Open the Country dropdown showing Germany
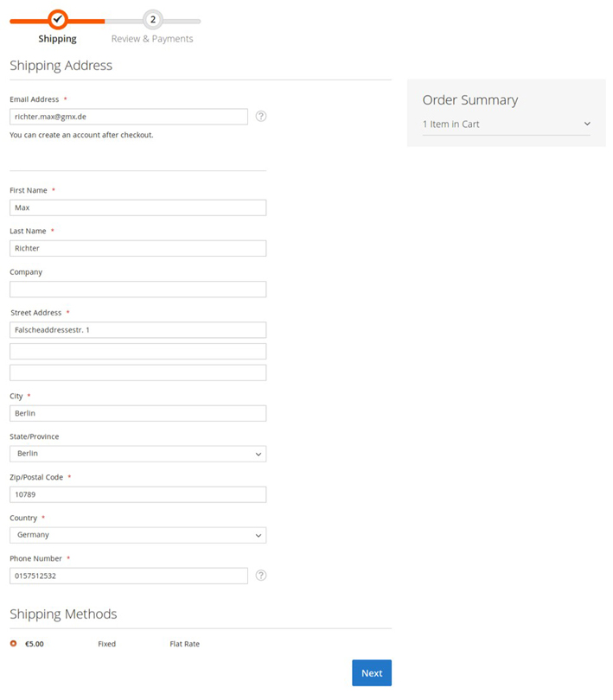Viewport: 613px width, 700px height. pos(137,535)
